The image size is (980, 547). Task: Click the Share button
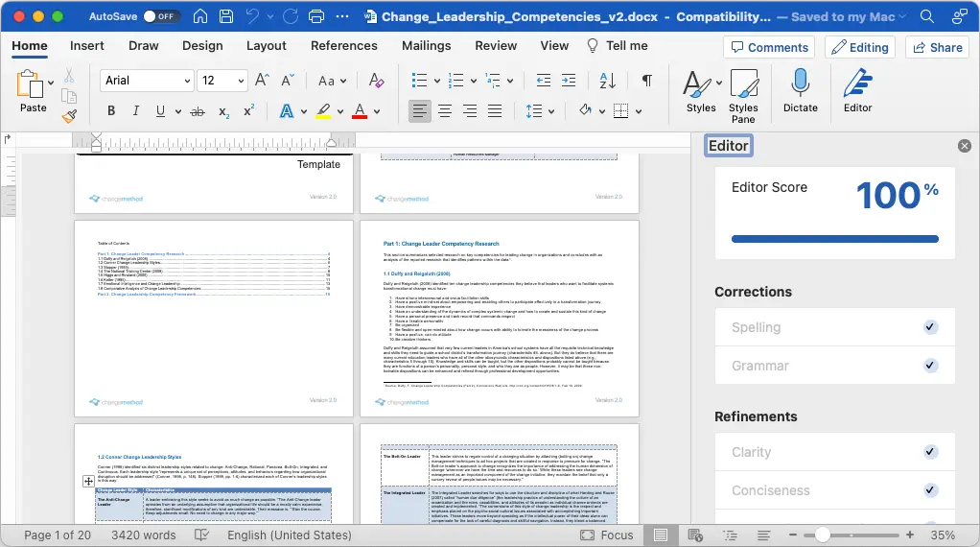tap(938, 48)
